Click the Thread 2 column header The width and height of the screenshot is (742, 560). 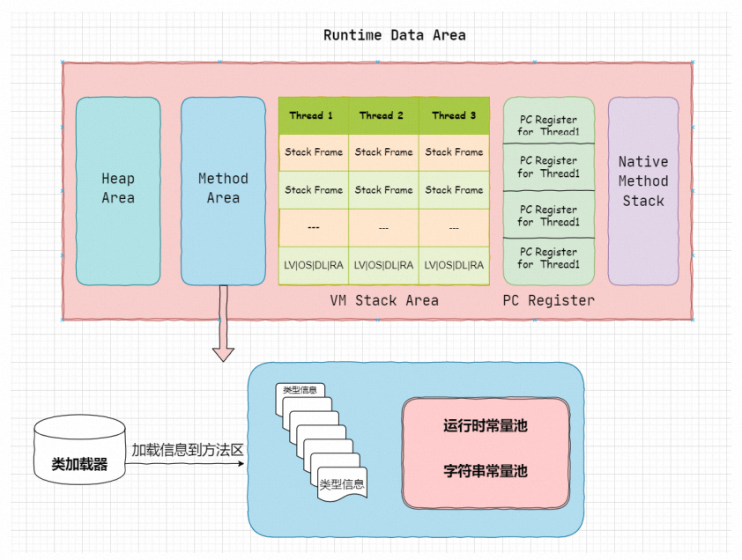[x=383, y=115]
